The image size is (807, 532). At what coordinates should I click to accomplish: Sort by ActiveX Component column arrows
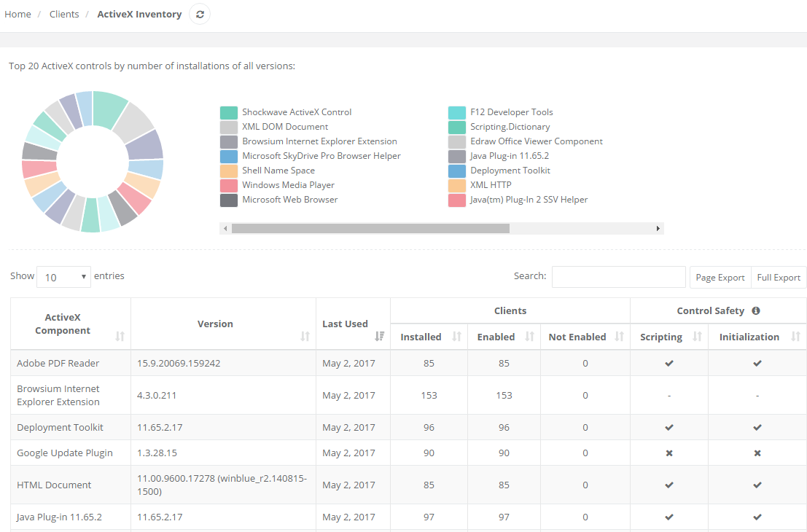click(120, 337)
